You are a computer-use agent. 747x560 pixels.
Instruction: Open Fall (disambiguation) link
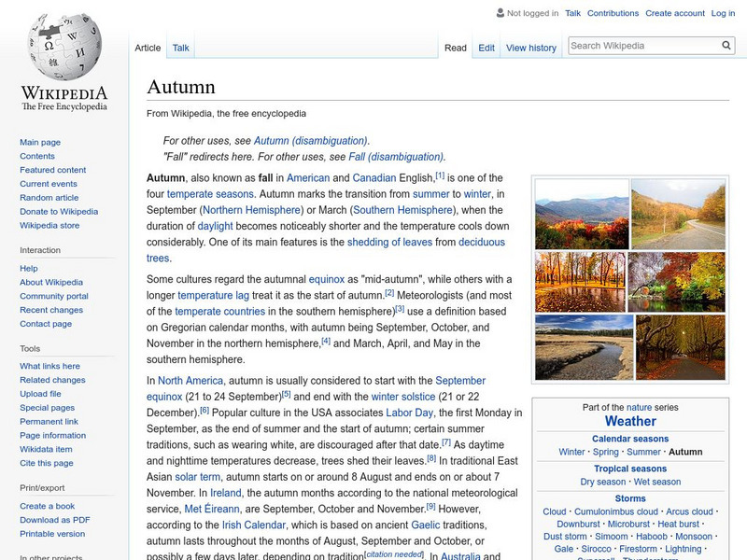[396, 157]
